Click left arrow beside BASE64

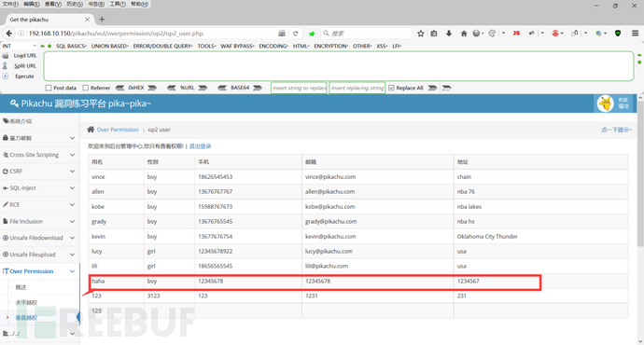coord(222,88)
